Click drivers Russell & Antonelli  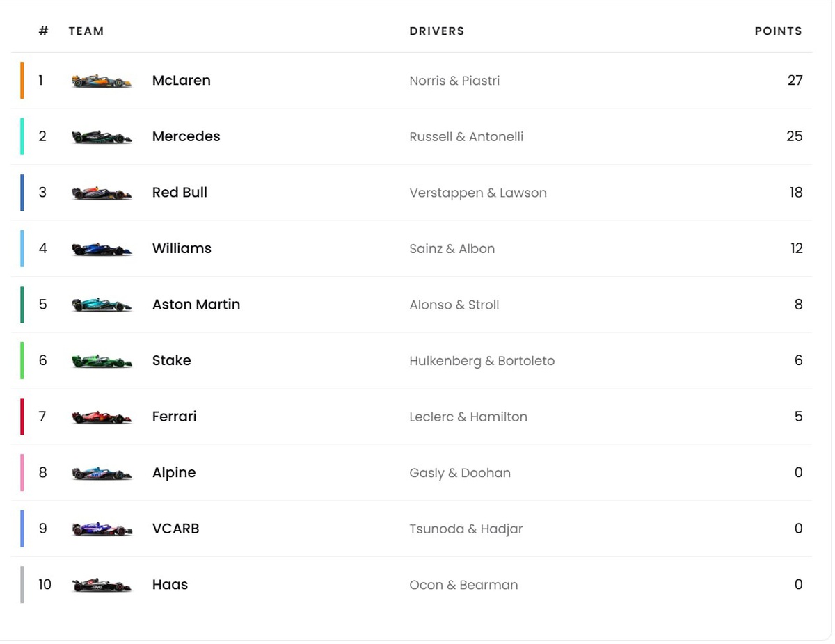pyautogui.click(x=466, y=137)
